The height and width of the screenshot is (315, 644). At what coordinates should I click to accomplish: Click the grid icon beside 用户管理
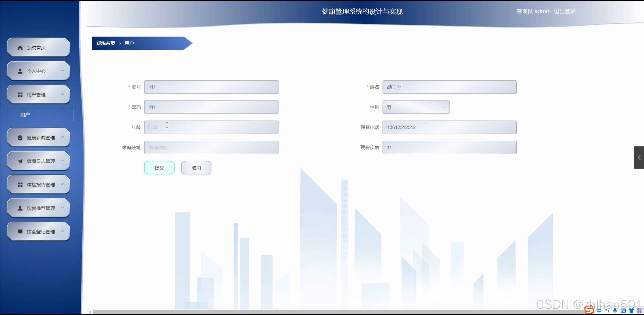tap(20, 95)
